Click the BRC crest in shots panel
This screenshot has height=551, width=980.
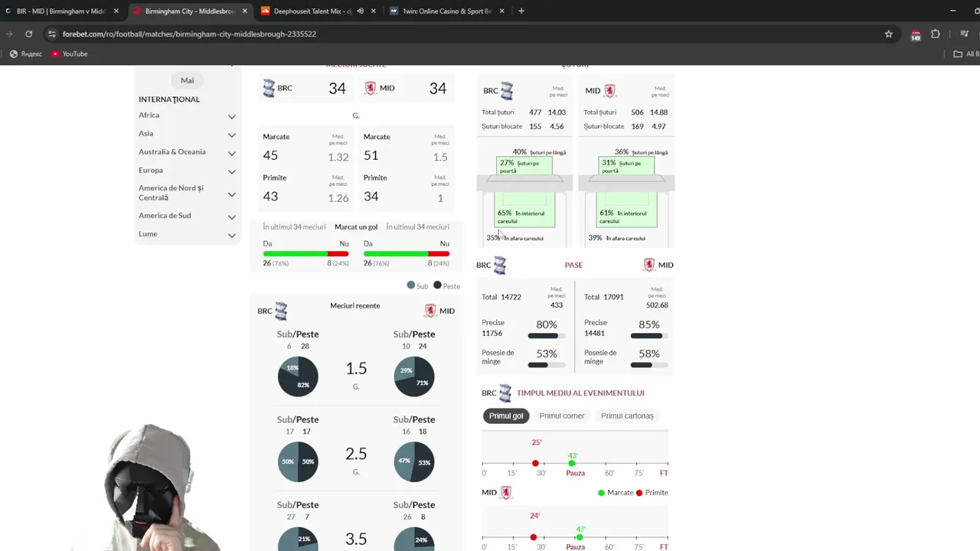(507, 90)
